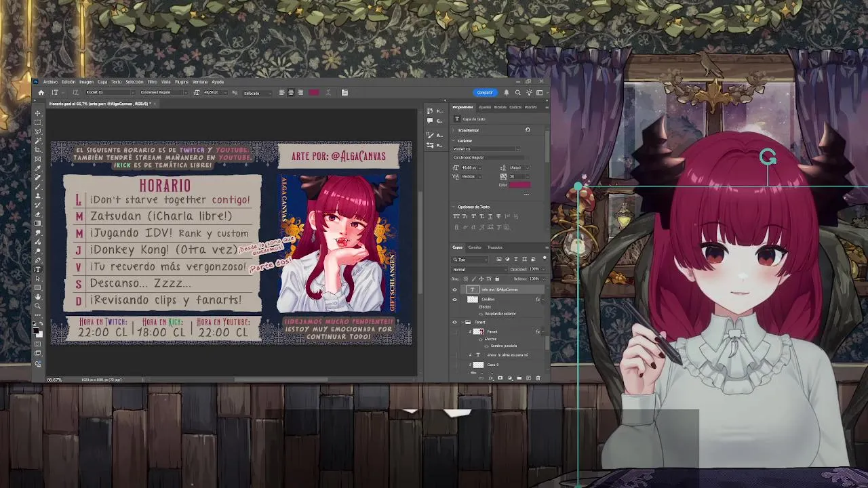This screenshot has height=488, width=868.
Task: Expand the Transformar section
Action: [453, 130]
